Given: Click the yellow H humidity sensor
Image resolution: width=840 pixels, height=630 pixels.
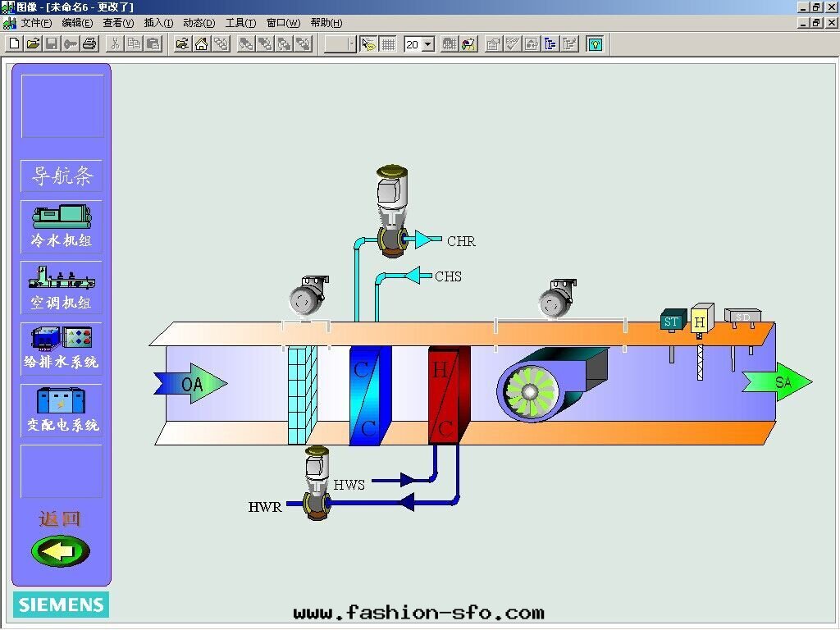Looking at the screenshot, I should [x=700, y=322].
